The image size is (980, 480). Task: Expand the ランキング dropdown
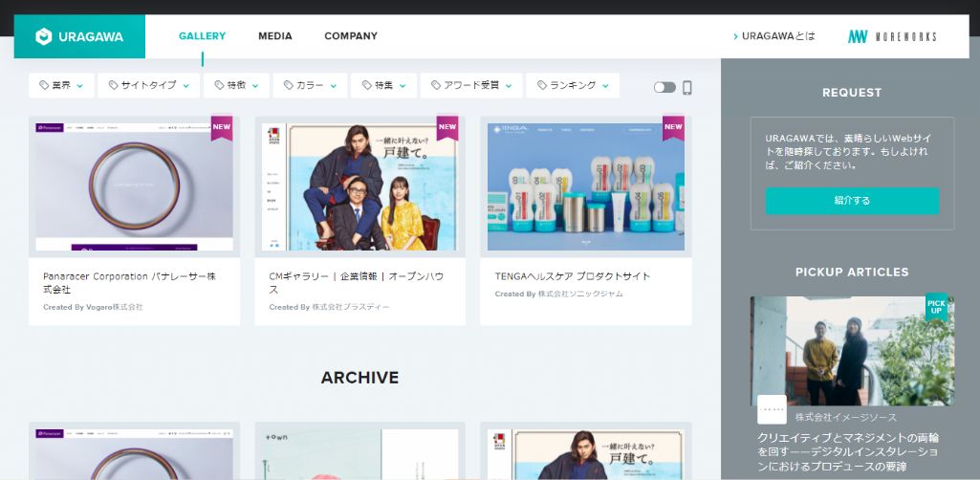[x=573, y=86]
